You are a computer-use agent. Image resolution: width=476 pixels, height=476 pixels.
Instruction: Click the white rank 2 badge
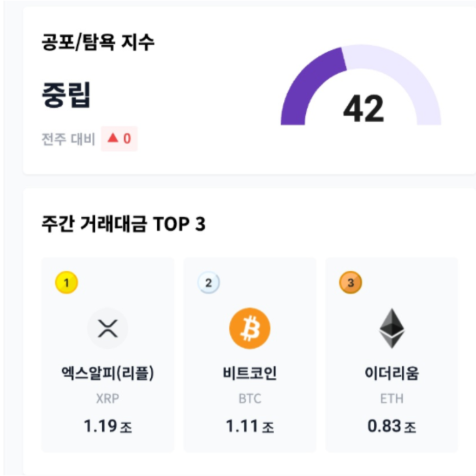209,283
